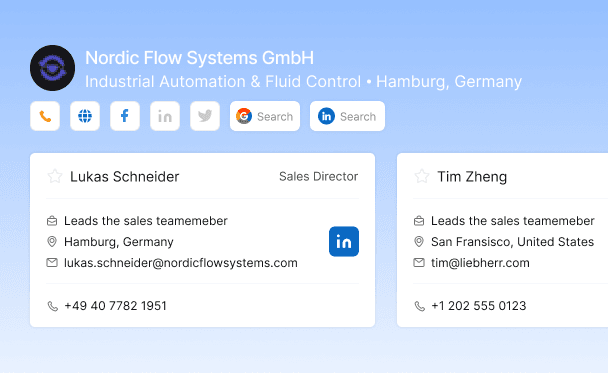Click the Nordic Flow Systems GmbH heading
608x373 pixels.
(x=199, y=58)
